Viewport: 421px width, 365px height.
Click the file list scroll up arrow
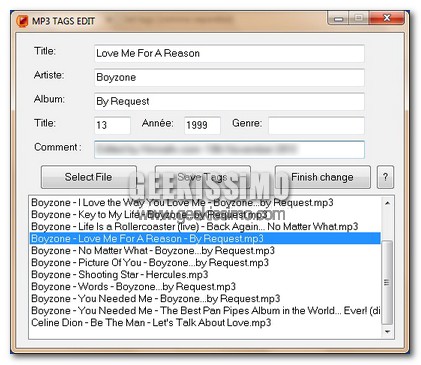click(x=387, y=203)
